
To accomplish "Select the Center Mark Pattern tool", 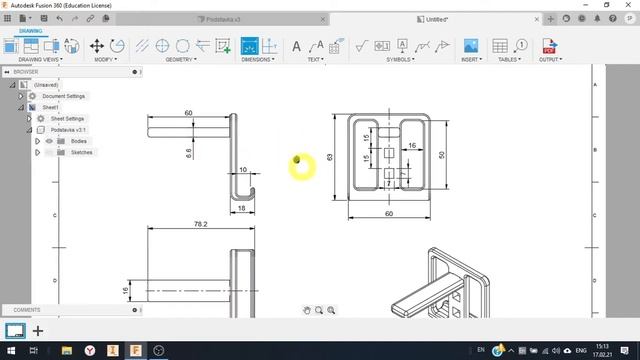I will coord(182,46).
